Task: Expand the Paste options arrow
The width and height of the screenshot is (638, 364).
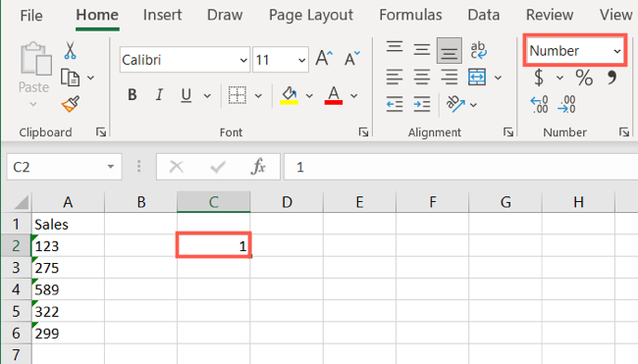Action: 33,105
